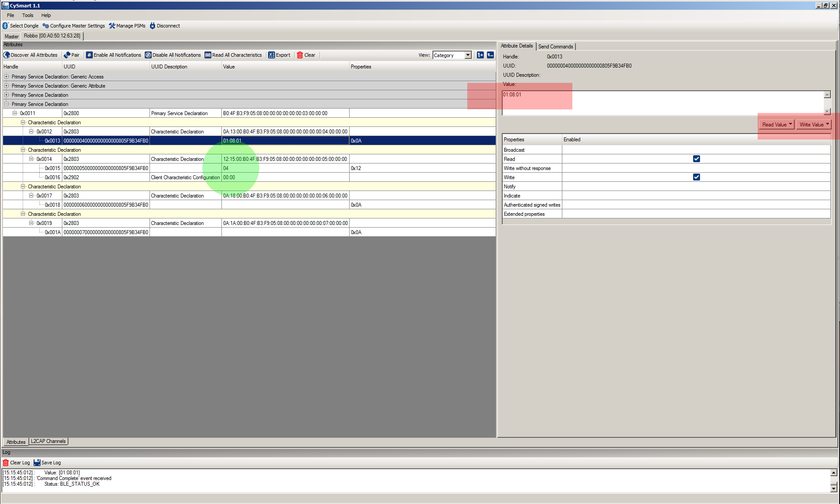This screenshot has height=504, width=840.
Task: Click the Save Log disk icon
Action: click(37, 463)
